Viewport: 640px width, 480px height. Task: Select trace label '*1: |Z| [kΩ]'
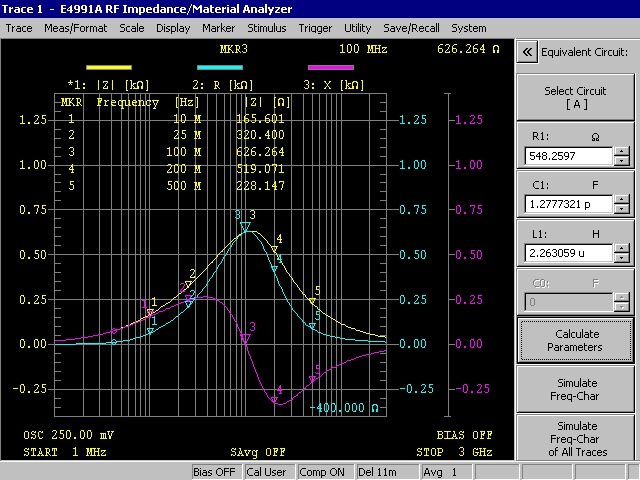[x=109, y=85]
